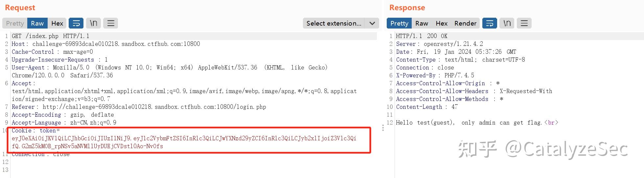Click the Select extension dropdown arrow
Image resolution: width=644 pixels, height=178 pixels.
(372, 23)
